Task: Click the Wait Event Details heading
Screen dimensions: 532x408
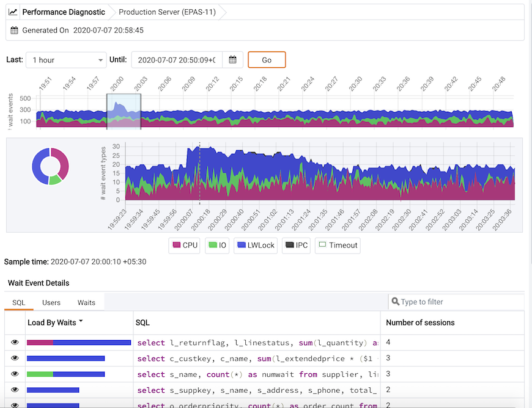Action: click(39, 283)
